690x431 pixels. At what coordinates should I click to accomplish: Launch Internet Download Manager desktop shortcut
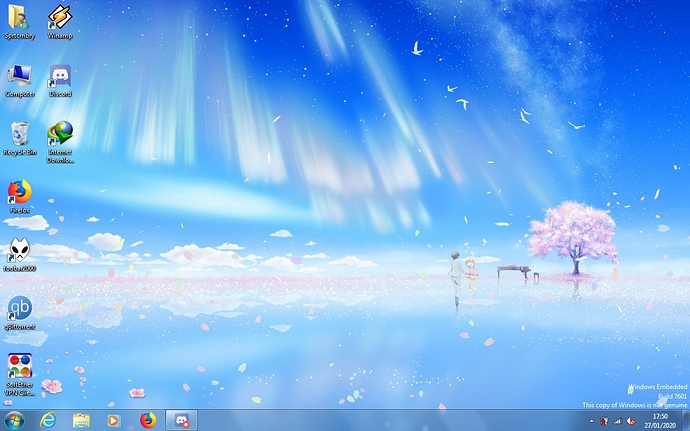[60, 142]
